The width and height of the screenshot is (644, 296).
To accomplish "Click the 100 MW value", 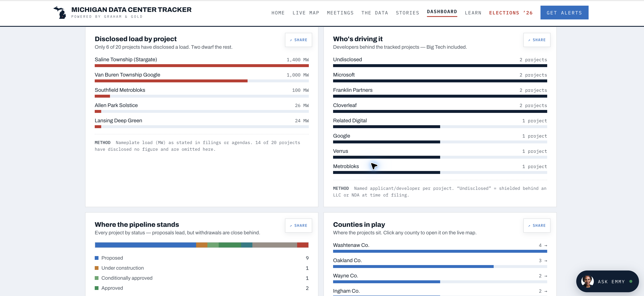I will (x=300, y=90).
